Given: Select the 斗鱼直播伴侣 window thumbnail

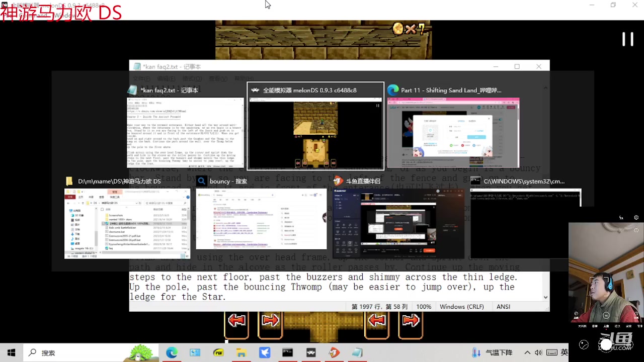Looking at the screenshot, I should [x=398, y=224].
